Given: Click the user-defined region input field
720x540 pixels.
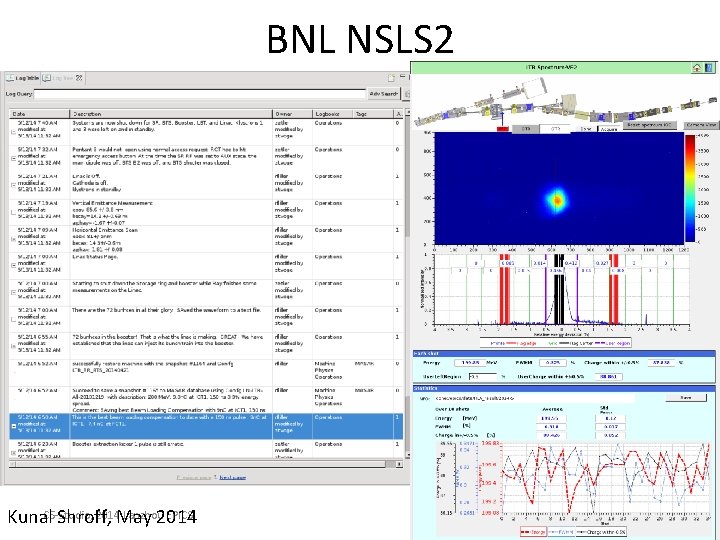Looking at the screenshot, I should (483, 377).
